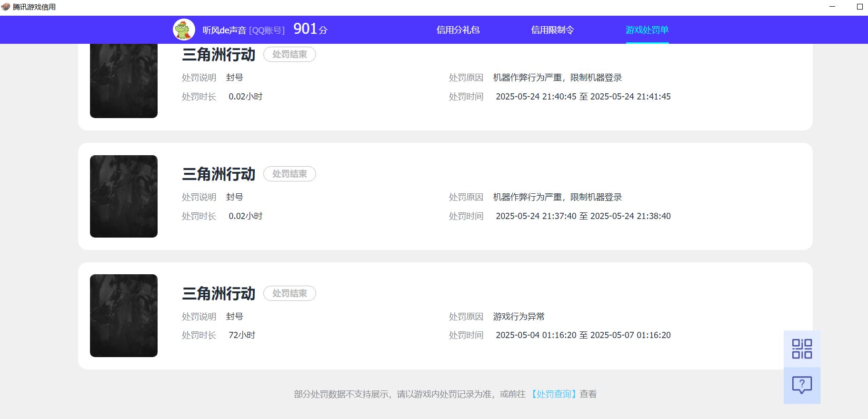Image resolution: width=868 pixels, height=419 pixels.
Task: Click 处罚结束 badge on the 21:40:45 record
Action: pos(289,54)
